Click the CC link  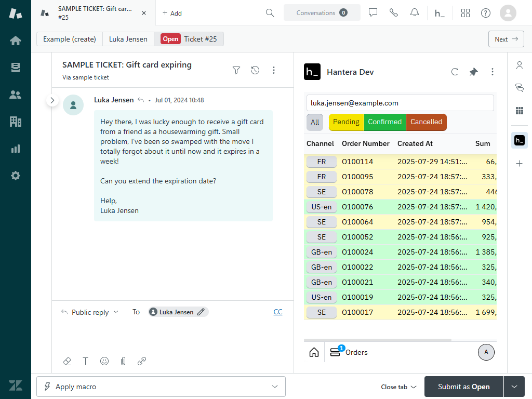click(x=278, y=312)
